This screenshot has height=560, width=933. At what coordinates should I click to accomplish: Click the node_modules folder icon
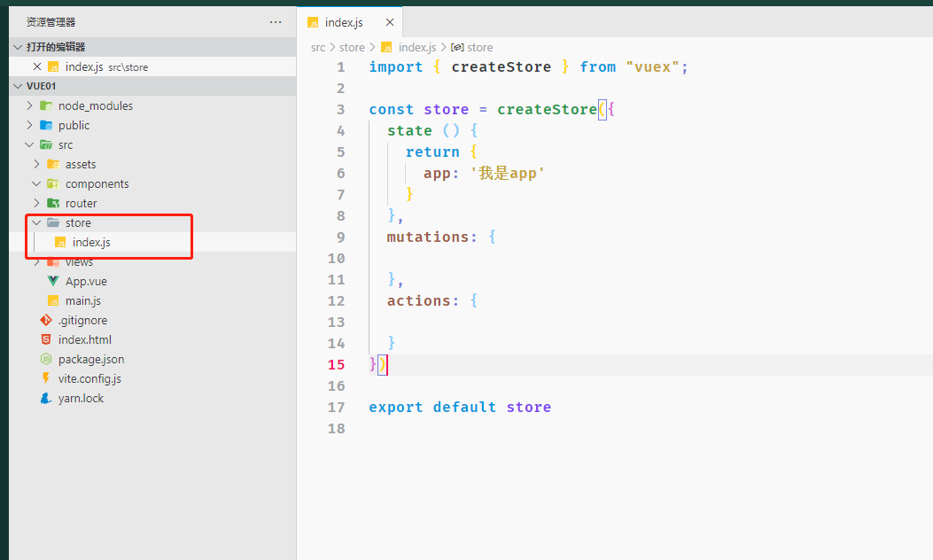tap(46, 106)
